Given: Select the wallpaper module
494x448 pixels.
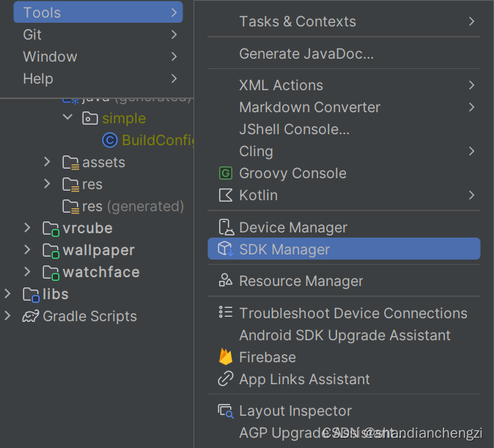Looking at the screenshot, I should coord(98,250).
